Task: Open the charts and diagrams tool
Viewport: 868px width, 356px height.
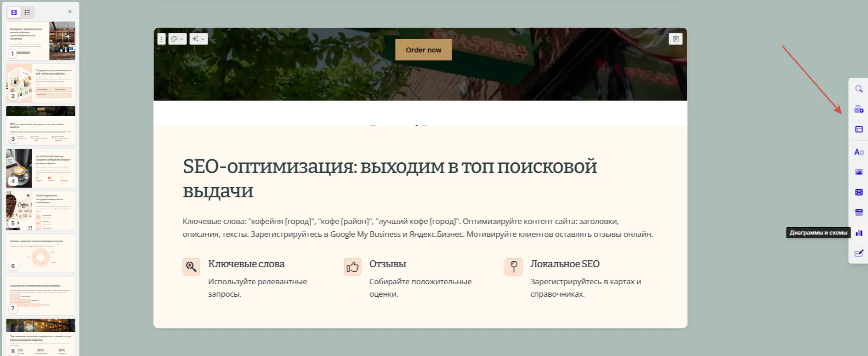Action: 858,233
